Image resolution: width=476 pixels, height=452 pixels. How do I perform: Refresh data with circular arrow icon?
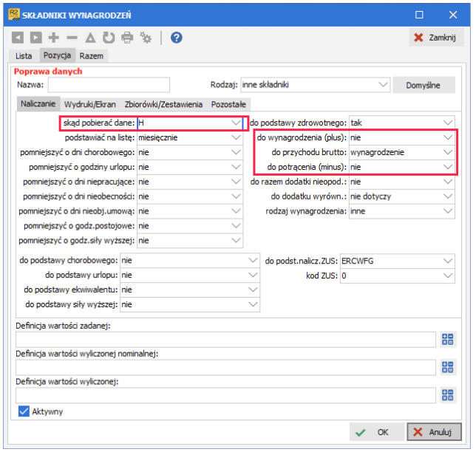(x=109, y=38)
